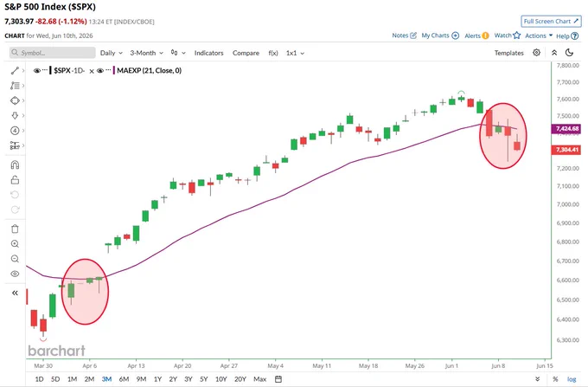Click the undo arrow icon

coord(15,195)
